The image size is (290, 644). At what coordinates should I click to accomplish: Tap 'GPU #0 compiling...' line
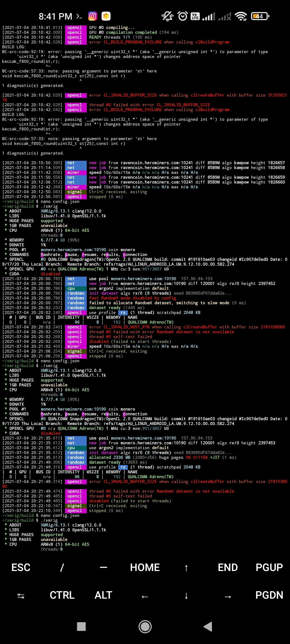coord(68,28)
